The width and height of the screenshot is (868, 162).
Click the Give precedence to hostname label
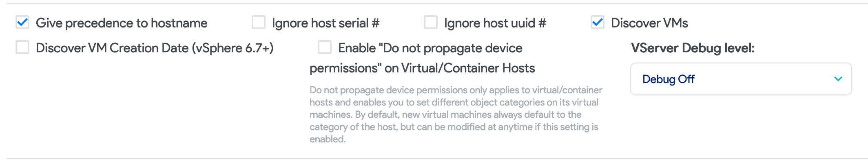(x=122, y=23)
